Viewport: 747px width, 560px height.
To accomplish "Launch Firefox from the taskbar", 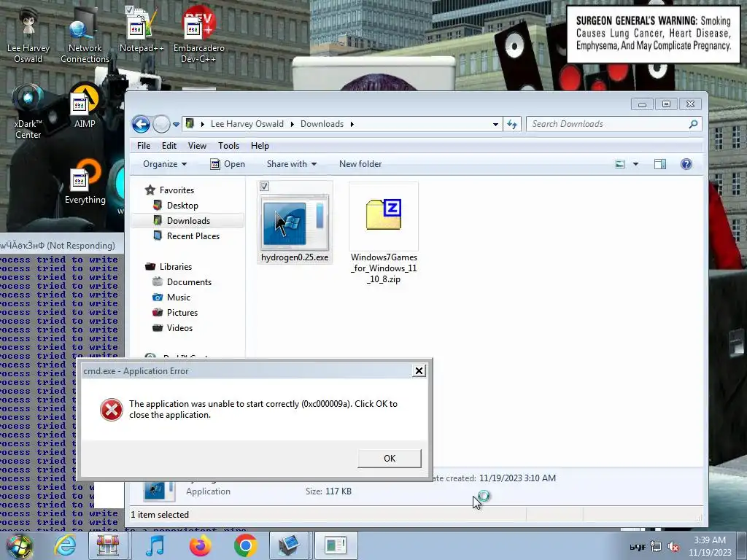I will coord(200,545).
